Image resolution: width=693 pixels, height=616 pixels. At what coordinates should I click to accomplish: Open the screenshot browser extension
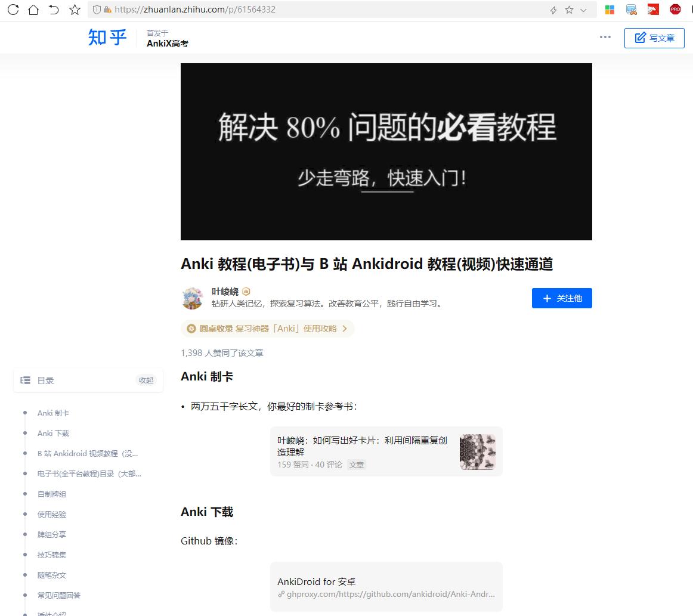tap(632, 9)
